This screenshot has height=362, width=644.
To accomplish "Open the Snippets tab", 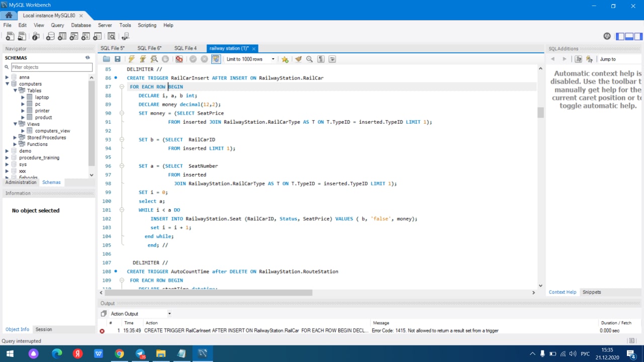I will [x=592, y=292].
